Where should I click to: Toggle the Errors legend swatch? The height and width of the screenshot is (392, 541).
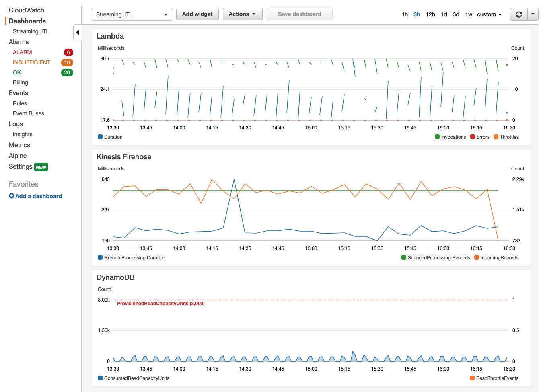(x=473, y=137)
